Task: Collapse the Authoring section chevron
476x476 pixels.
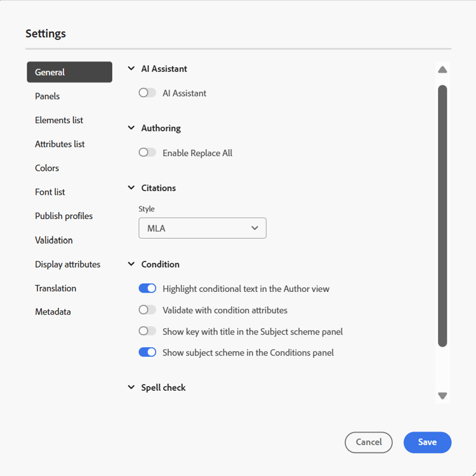Action: coord(131,128)
